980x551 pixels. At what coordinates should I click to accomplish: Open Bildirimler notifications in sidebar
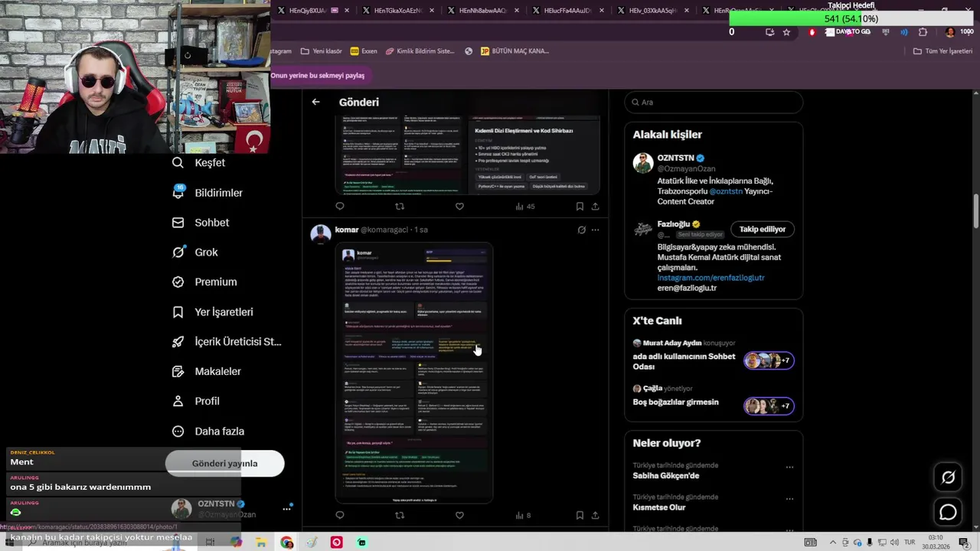click(207, 193)
